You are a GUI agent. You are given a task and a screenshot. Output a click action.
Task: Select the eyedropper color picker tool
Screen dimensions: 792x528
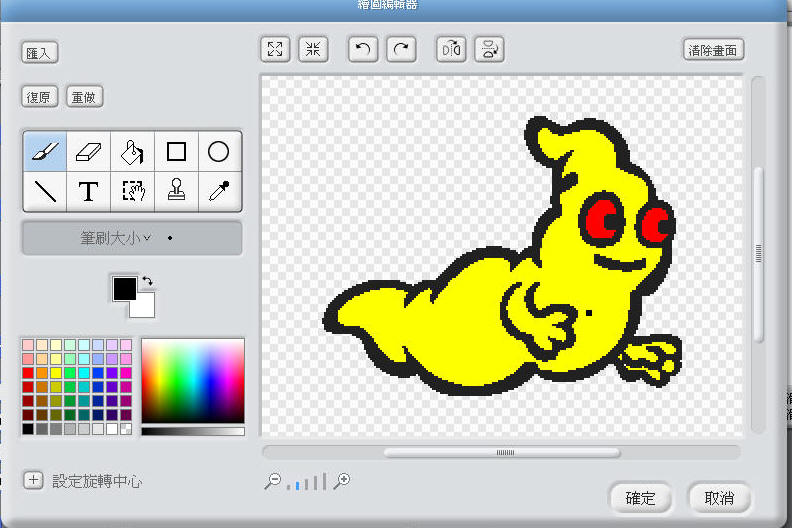point(219,191)
